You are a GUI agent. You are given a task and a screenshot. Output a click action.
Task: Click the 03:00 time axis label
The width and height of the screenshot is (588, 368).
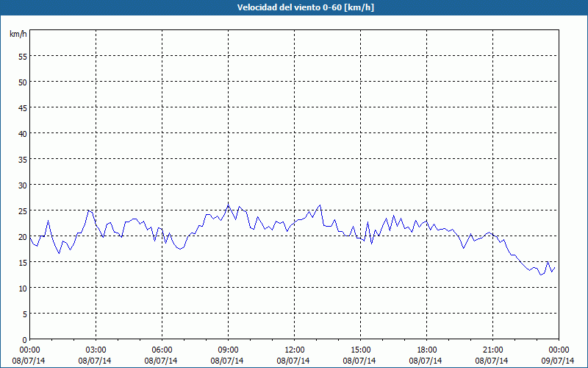point(96,350)
